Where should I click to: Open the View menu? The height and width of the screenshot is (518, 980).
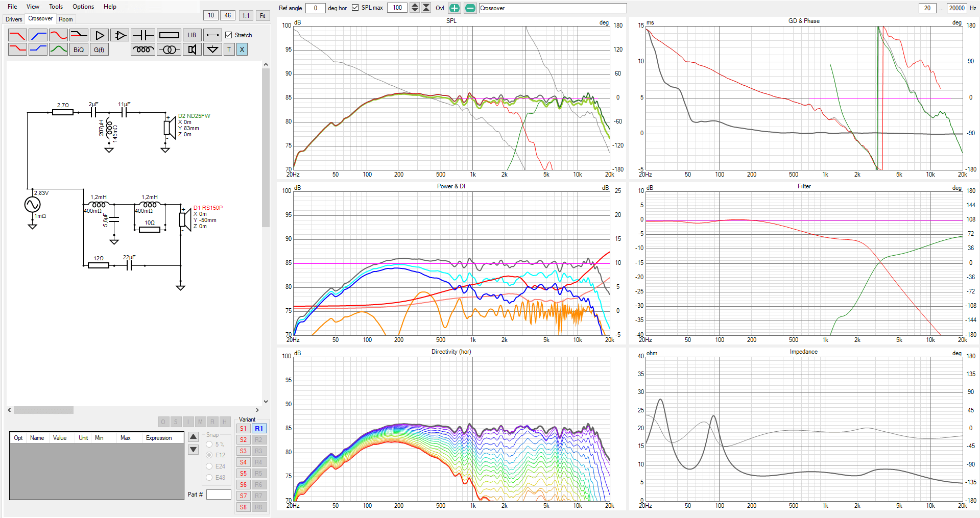pyautogui.click(x=33, y=7)
